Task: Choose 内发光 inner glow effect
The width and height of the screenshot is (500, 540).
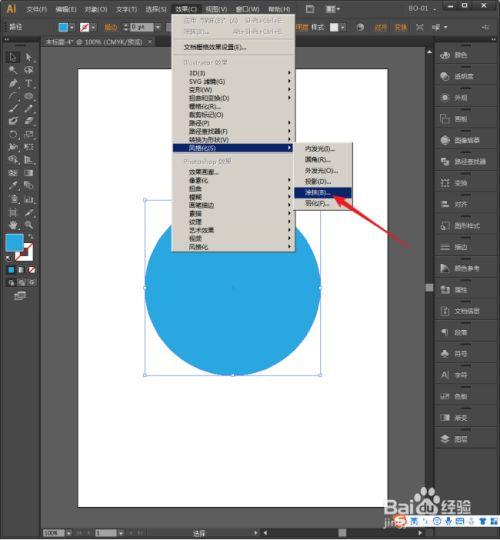Action: click(323, 149)
